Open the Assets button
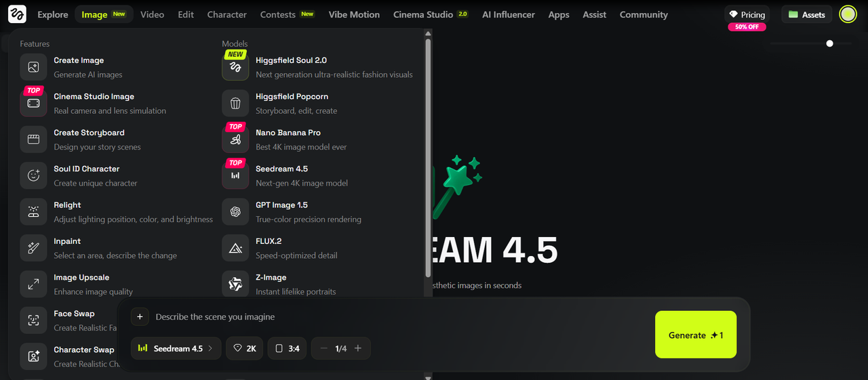Image resolution: width=868 pixels, height=380 pixels. point(807,14)
